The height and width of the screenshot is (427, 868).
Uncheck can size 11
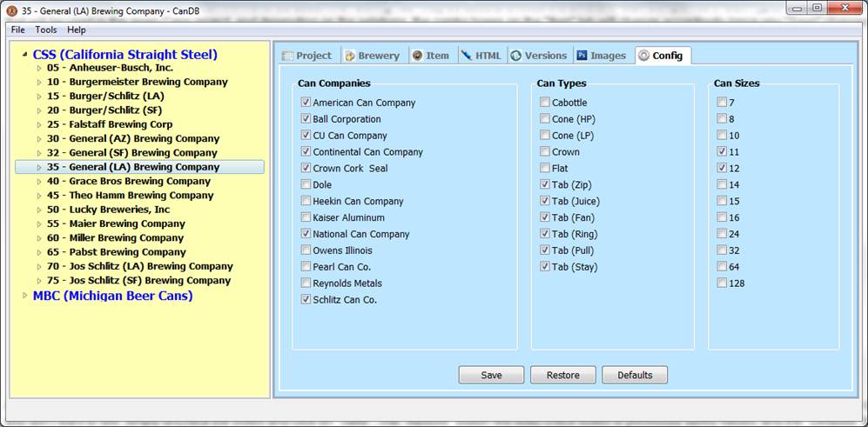pos(722,151)
